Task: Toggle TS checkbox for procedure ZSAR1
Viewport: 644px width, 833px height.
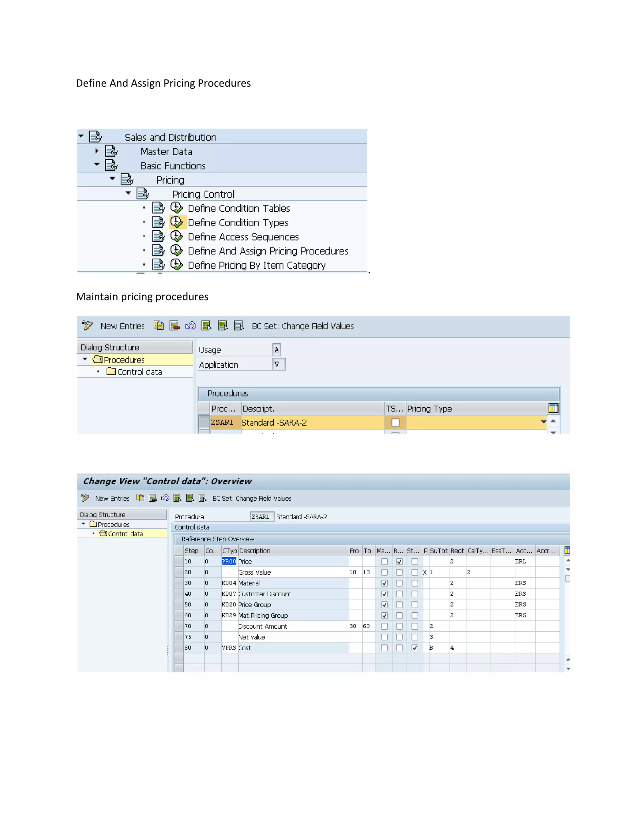Action: [395, 422]
